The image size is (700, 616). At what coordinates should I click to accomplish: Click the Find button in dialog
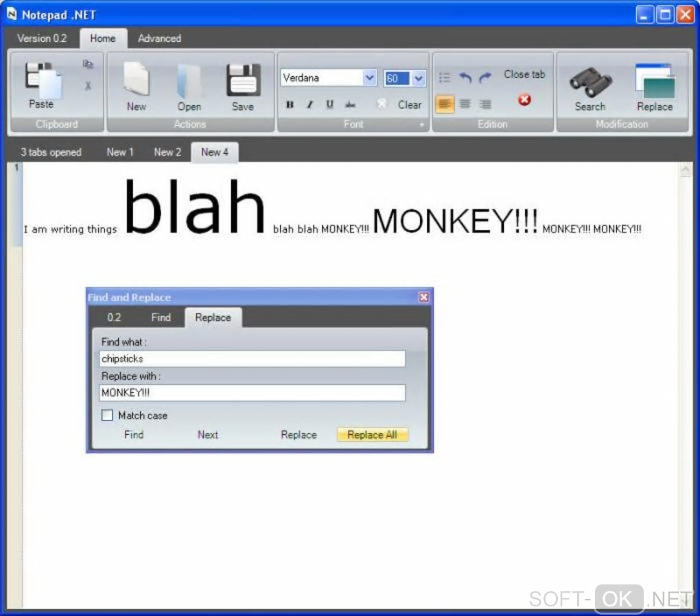coord(134,435)
